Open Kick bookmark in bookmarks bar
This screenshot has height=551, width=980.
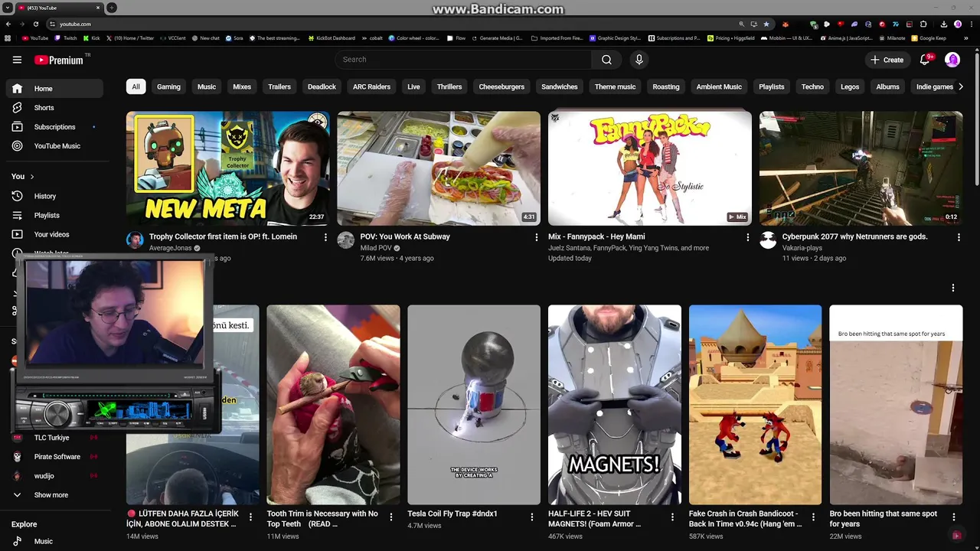click(x=92, y=38)
